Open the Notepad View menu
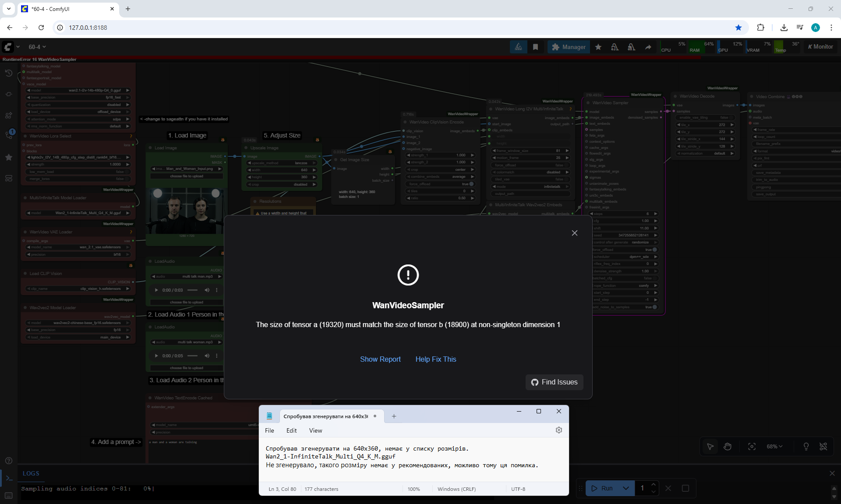This screenshot has width=841, height=504. (315, 430)
